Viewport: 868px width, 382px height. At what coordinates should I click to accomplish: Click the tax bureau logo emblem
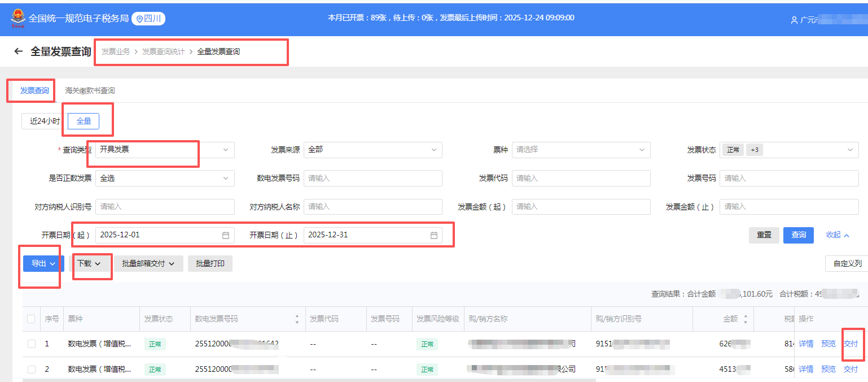[18, 18]
